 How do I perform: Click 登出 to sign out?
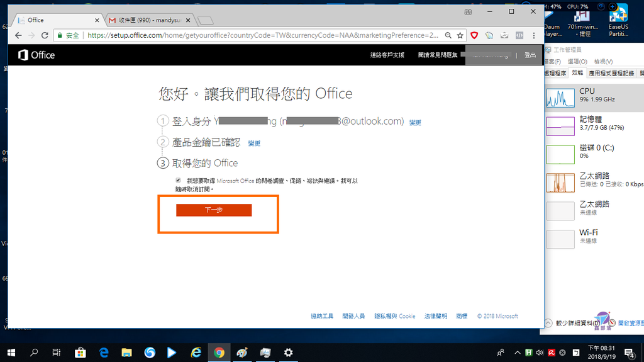tap(530, 55)
